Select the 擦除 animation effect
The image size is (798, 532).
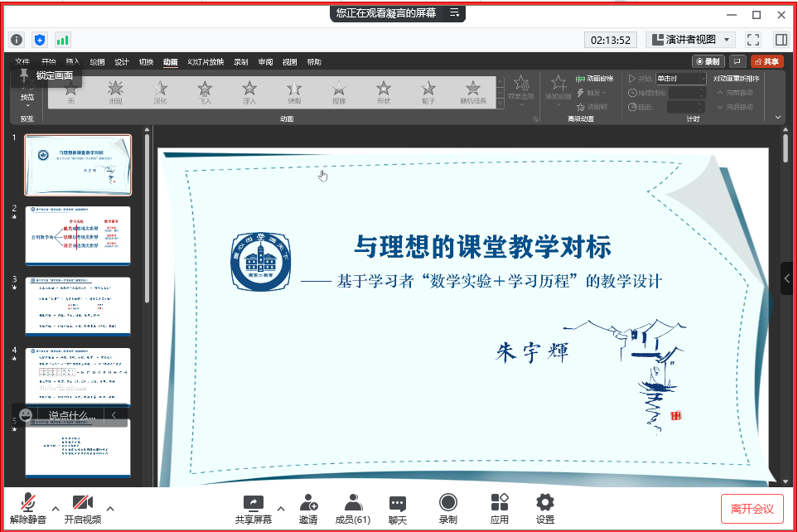(339, 92)
